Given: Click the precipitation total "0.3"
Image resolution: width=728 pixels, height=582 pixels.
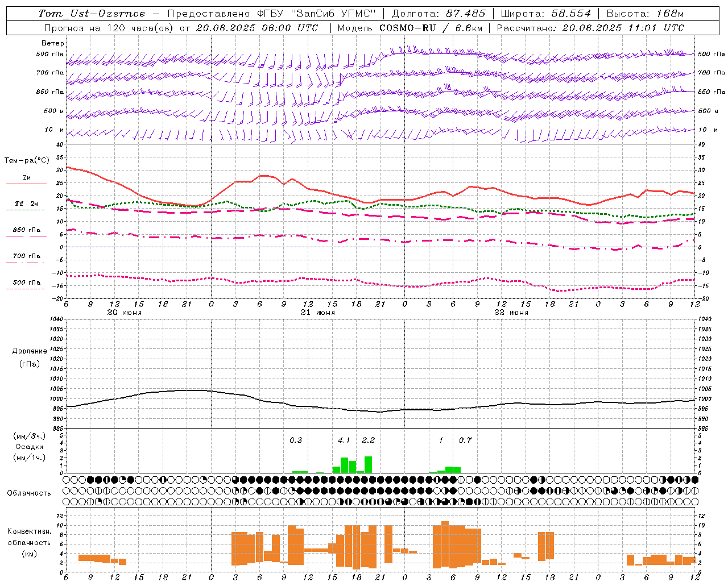Looking at the screenshot, I should pos(296,440).
